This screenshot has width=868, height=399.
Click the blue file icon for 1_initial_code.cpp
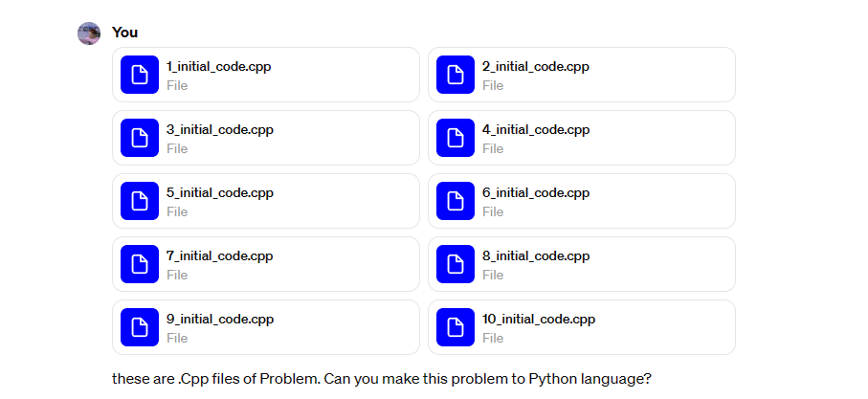tap(140, 75)
